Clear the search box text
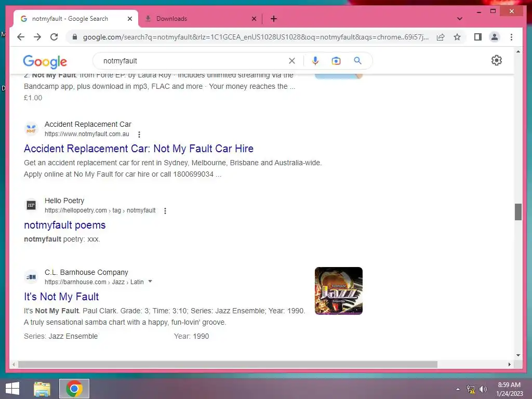The width and height of the screenshot is (532, 399). [292, 61]
